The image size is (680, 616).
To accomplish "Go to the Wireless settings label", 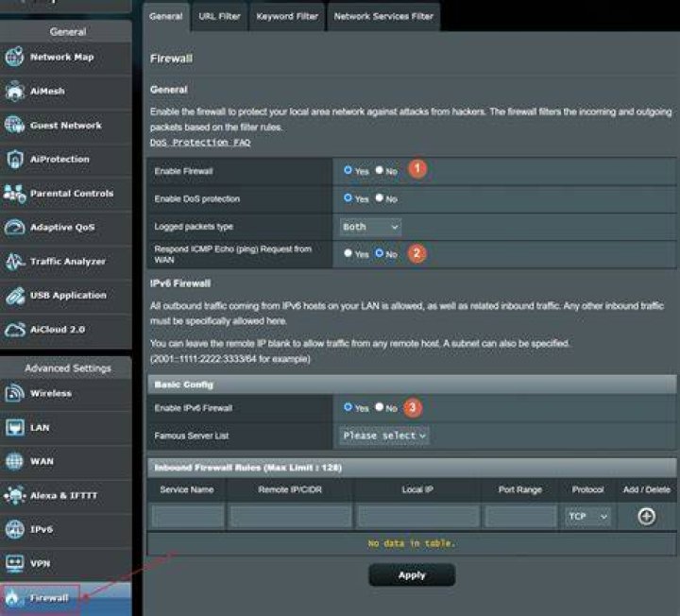I will click(x=51, y=393).
